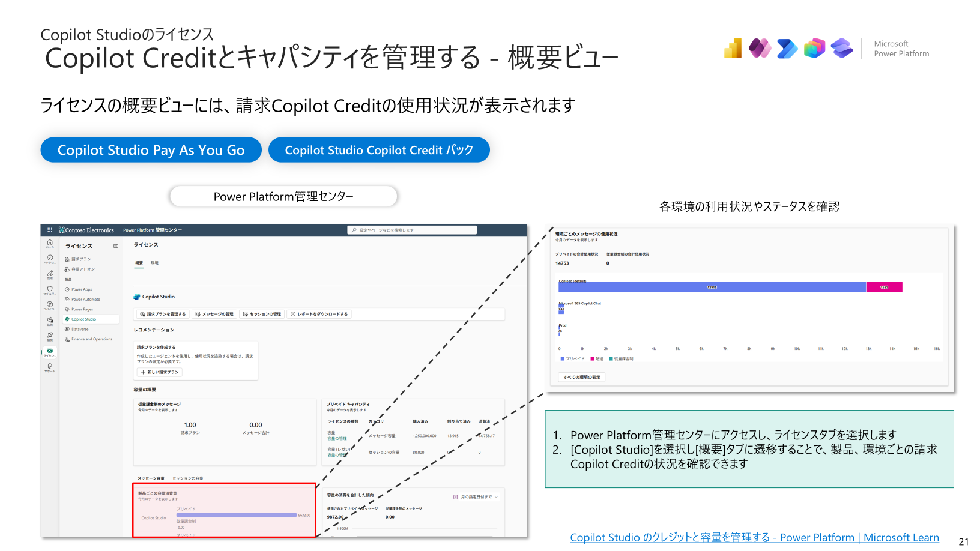Click the Microsoft 365 Copilot Chat usage bar
This screenshot has width=980, height=551.
[x=561, y=310]
